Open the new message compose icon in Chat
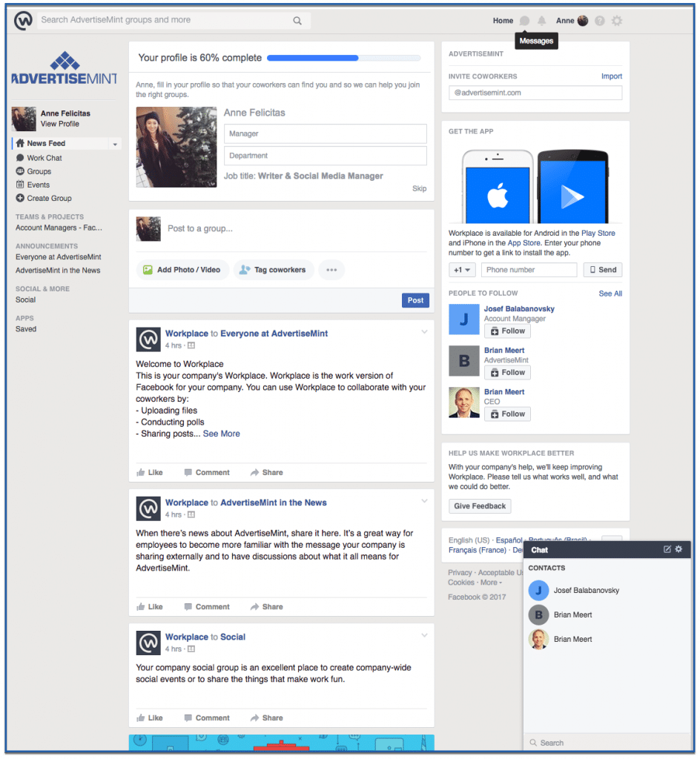700x759 pixels. pyautogui.click(x=667, y=549)
